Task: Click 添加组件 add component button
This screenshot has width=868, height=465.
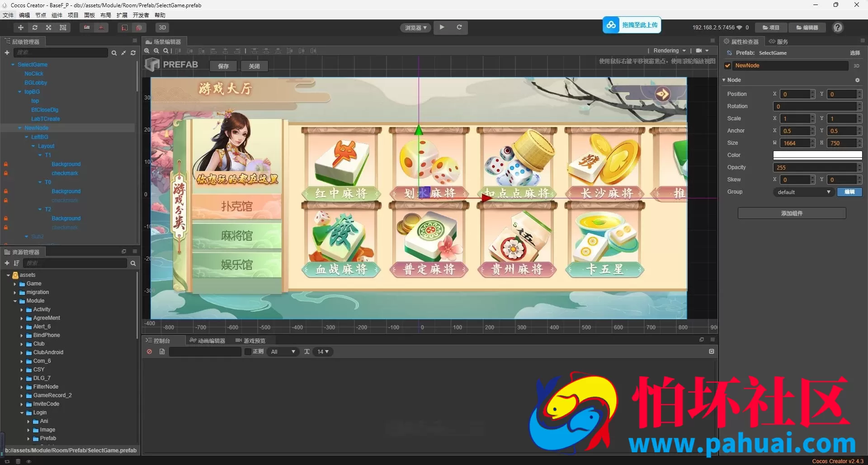Action: [x=792, y=213]
